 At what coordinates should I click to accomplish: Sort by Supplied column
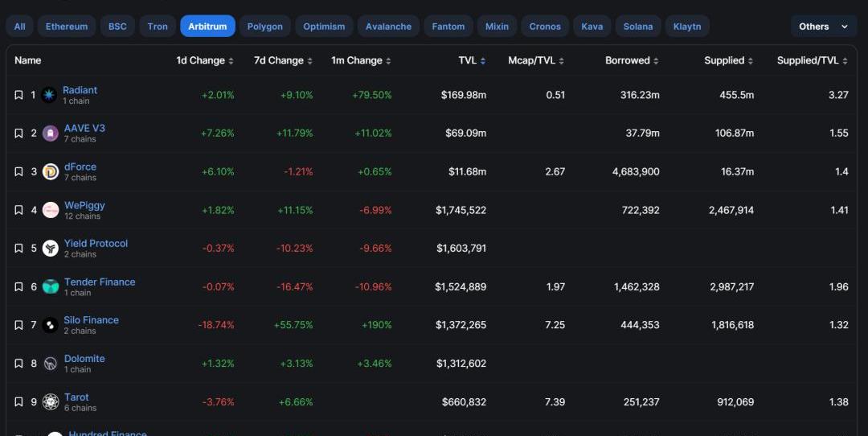pos(728,60)
